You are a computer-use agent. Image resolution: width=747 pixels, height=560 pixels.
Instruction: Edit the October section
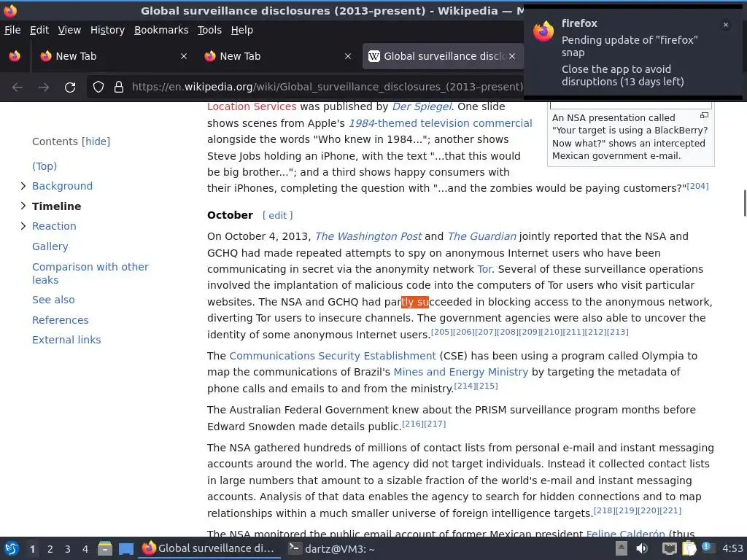coord(278,216)
